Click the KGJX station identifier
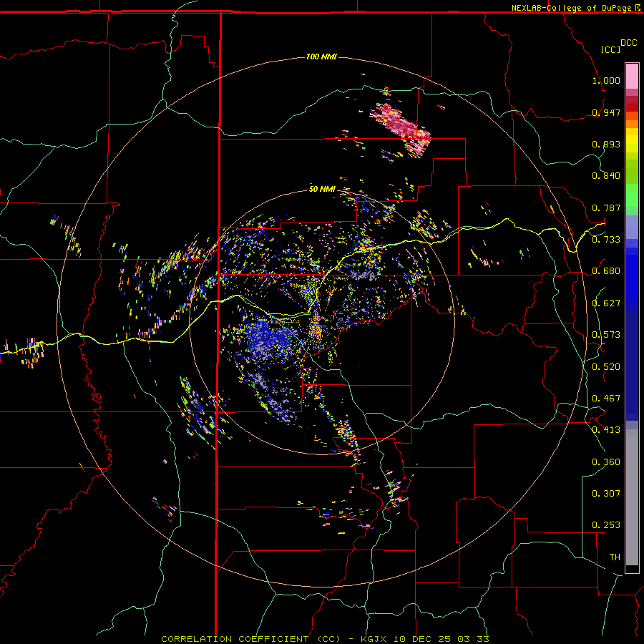The width and height of the screenshot is (644, 644). (x=373, y=639)
